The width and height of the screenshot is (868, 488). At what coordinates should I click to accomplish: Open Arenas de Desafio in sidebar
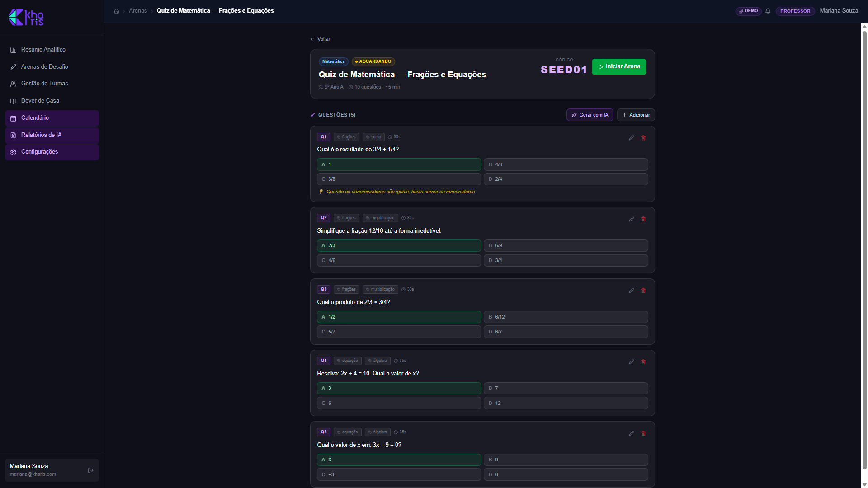click(x=52, y=67)
